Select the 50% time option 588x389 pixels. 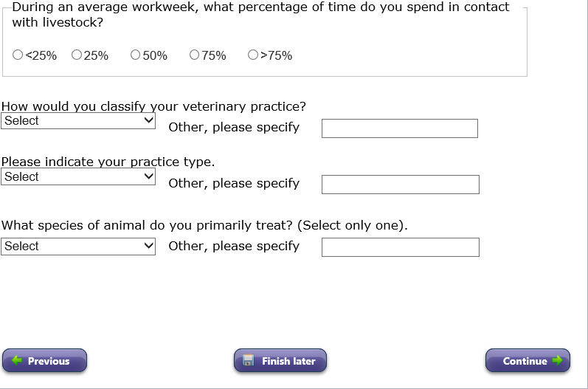click(x=136, y=55)
